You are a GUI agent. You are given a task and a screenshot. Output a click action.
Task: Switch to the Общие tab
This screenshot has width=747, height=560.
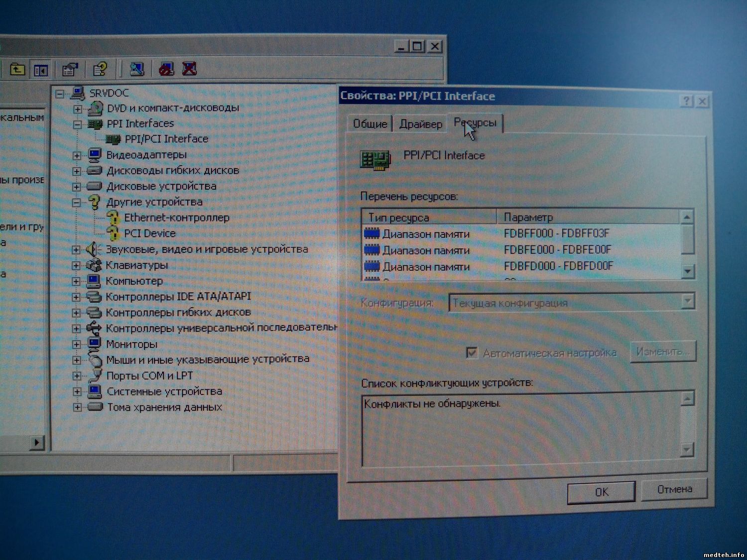370,124
